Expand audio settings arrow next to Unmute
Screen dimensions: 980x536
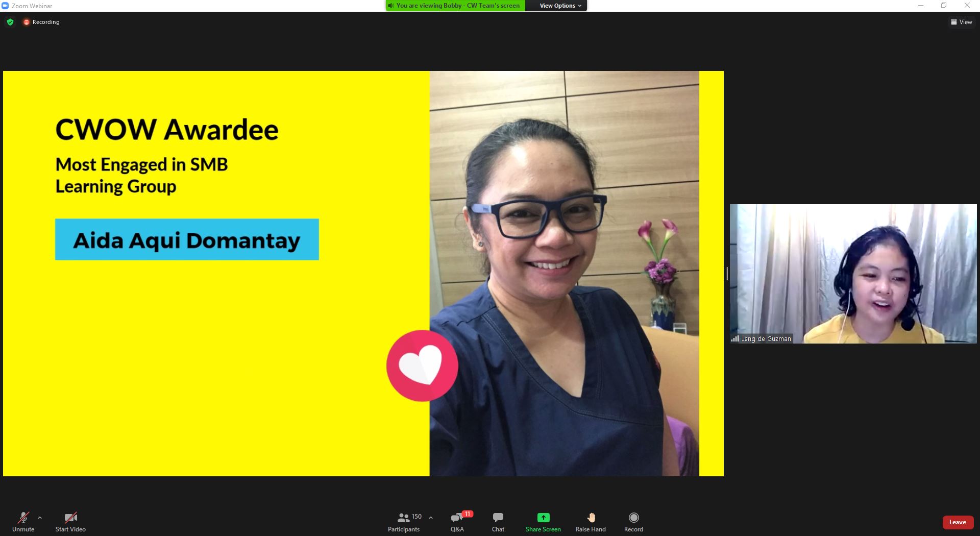(x=40, y=518)
